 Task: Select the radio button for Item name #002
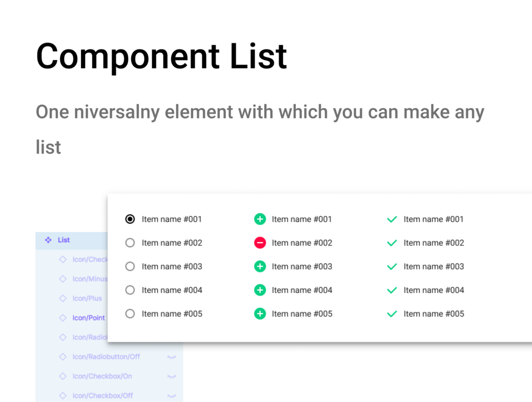(130, 243)
